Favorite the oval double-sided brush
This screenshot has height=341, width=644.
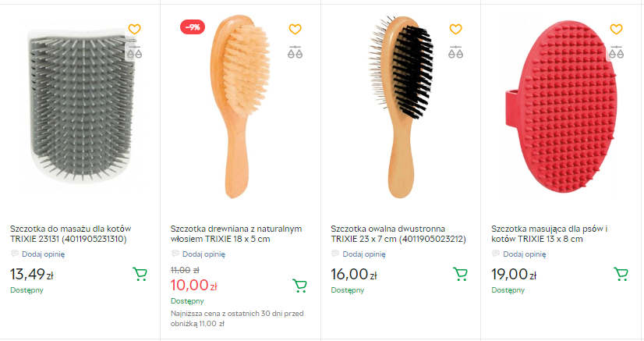point(455,30)
